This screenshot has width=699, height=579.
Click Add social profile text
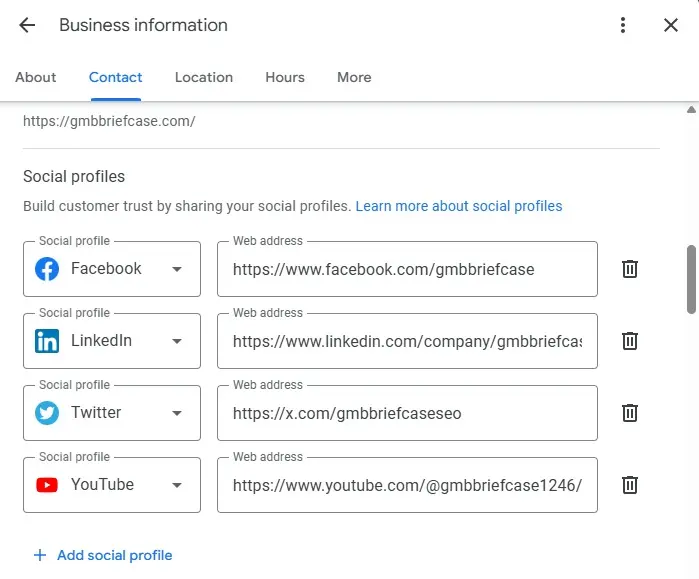pos(115,555)
